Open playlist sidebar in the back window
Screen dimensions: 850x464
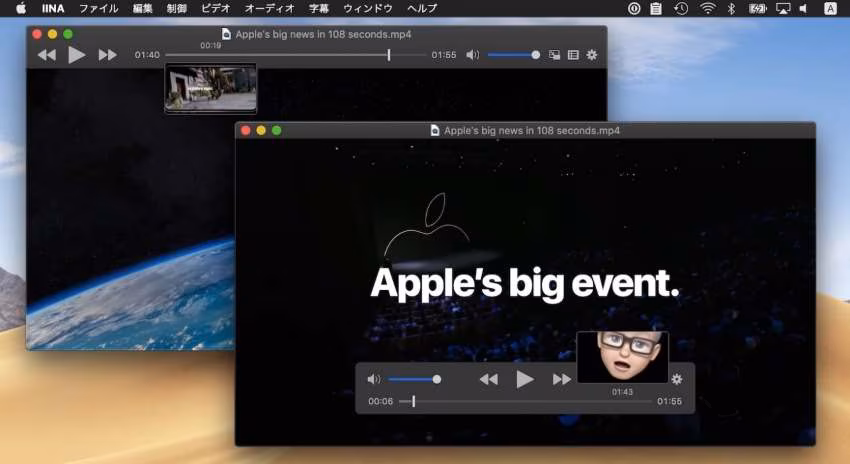pyautogui.click(x=573, y=55)
